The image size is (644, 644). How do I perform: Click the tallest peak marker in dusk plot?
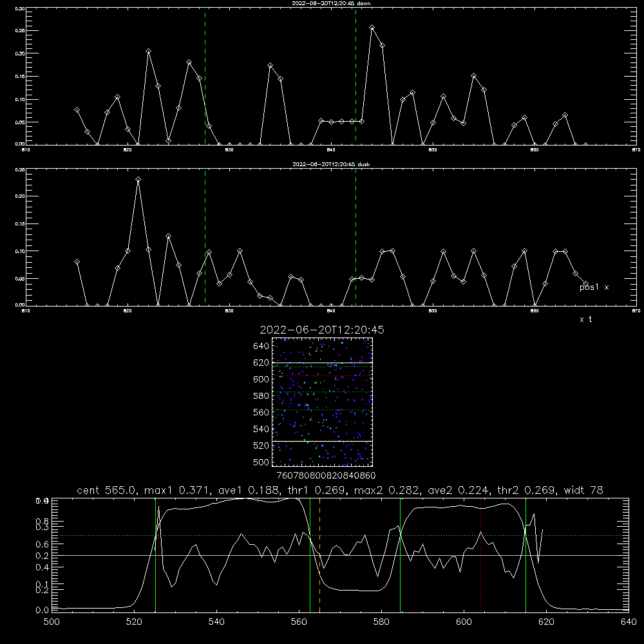coord(138,179)
